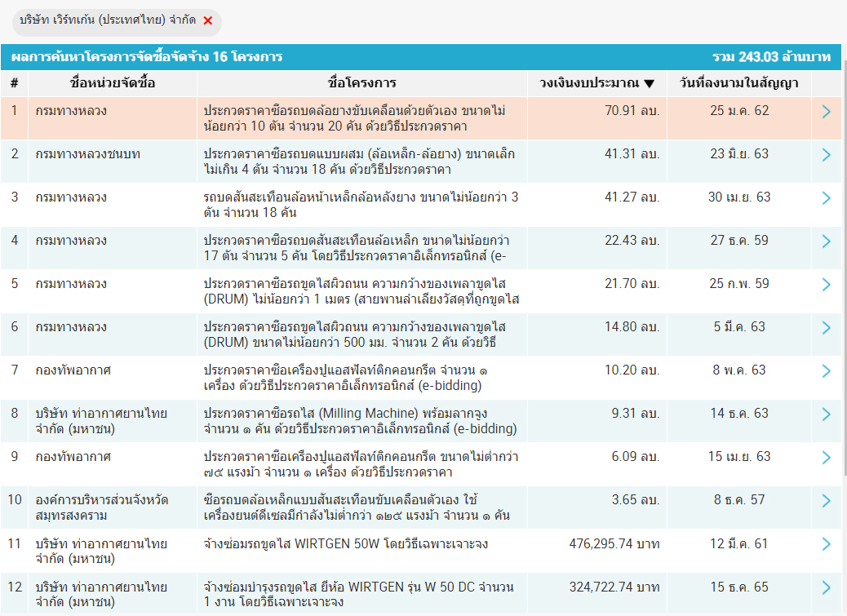Select the row 6 project with 14.80 ลบ.
This screenshot has width=847, height=616.
pyautogui.click(x=361, y=335)
